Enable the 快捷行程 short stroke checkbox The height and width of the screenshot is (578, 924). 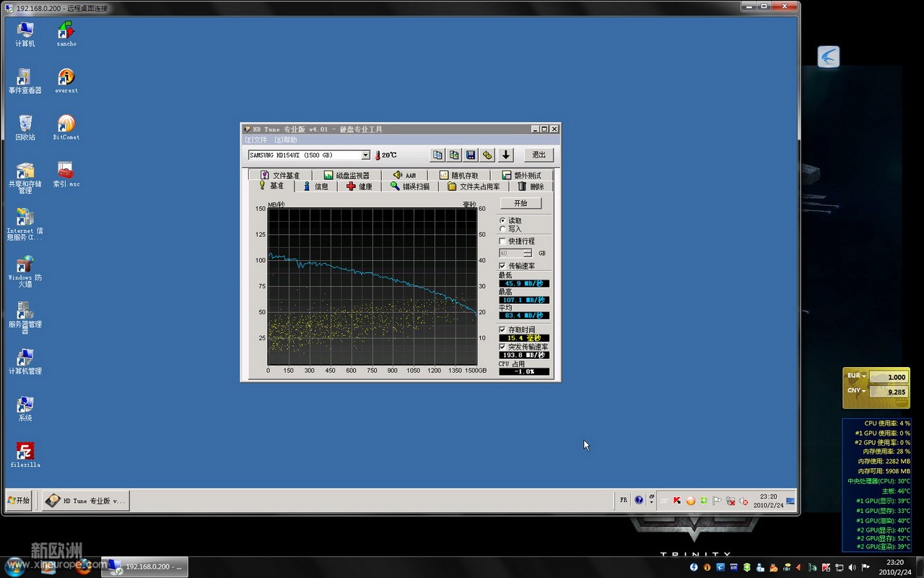point(502,241)
